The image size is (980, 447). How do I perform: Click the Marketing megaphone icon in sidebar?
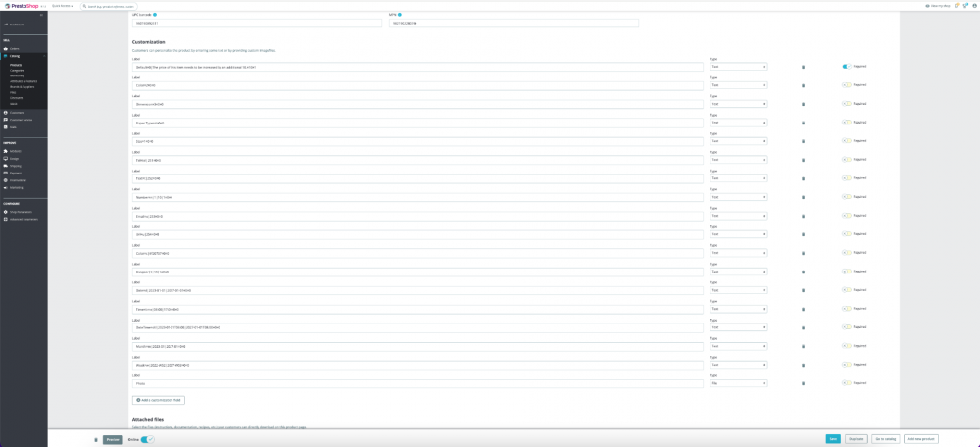click(x=6, y=187)
